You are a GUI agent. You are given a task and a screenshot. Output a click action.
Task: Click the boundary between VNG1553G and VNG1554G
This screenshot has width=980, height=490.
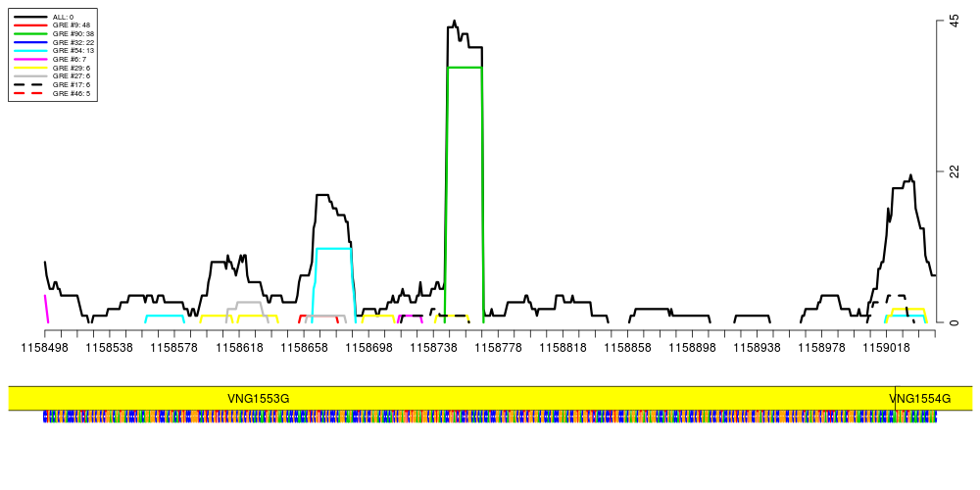click(x=895, y=398)
